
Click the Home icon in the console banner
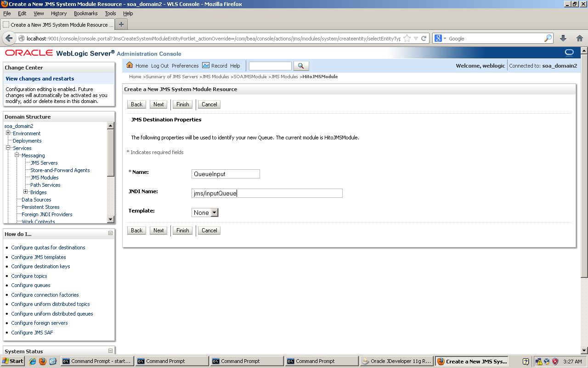[x=130, y=65]
